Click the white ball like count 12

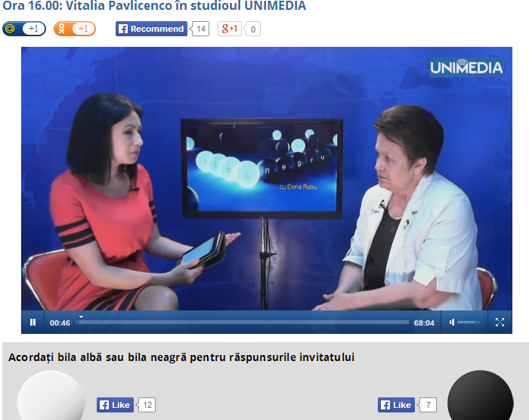coord(147,405)
